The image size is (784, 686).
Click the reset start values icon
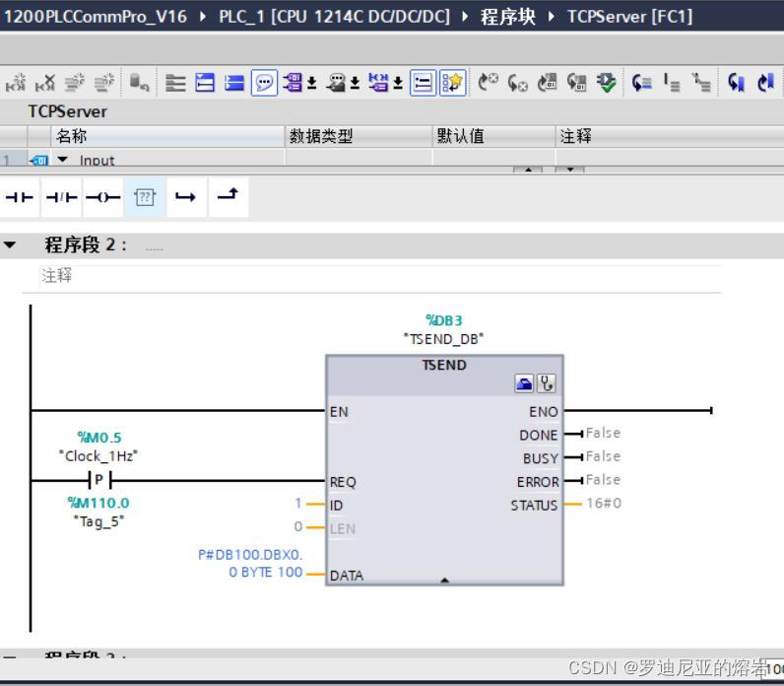[x=139, y=83]
